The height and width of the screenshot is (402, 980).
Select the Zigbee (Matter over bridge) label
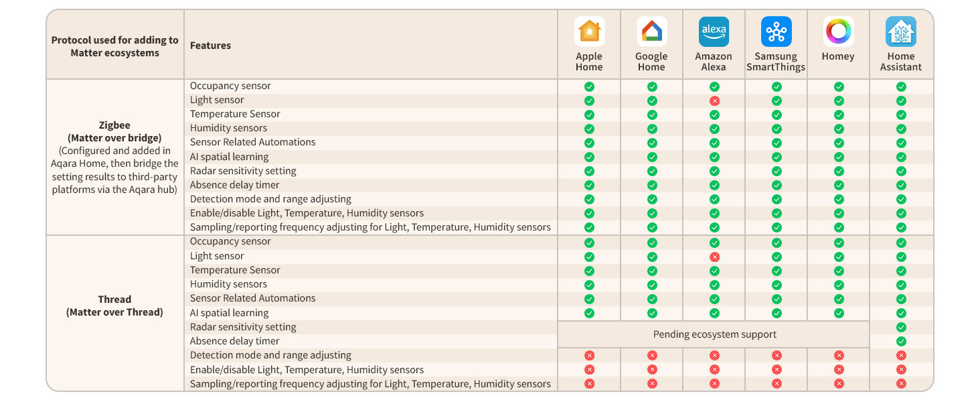(x=114, y=131)
